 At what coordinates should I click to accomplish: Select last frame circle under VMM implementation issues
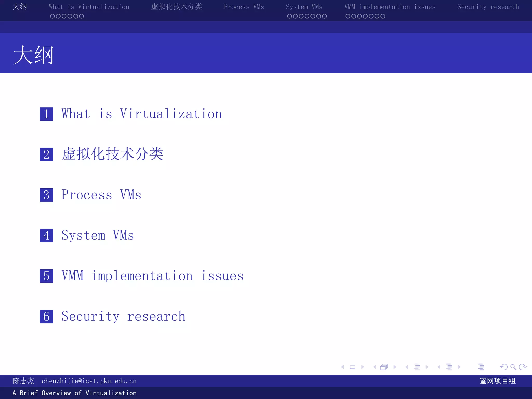(x=383, y=16)
